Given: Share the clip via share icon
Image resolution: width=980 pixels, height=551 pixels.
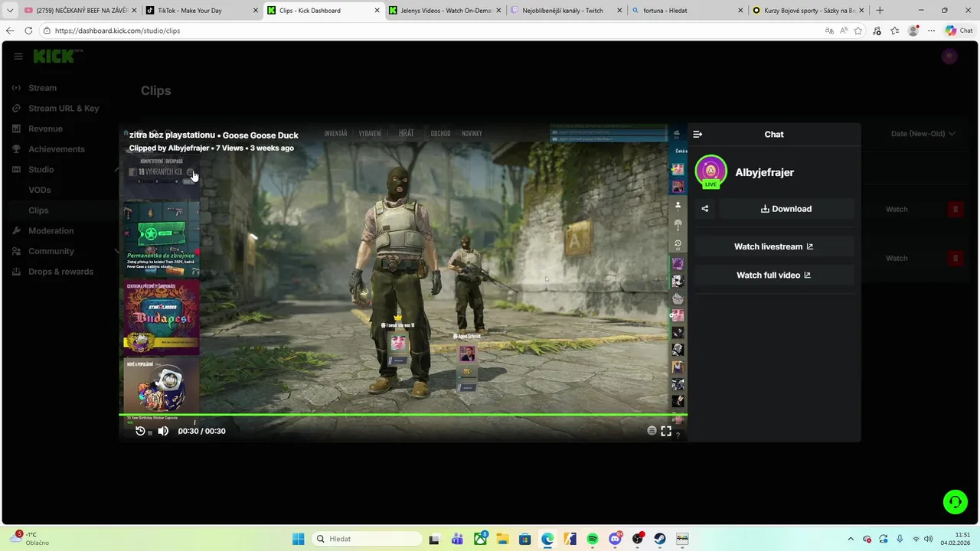Looking at the screenshot, I should 705,209.
